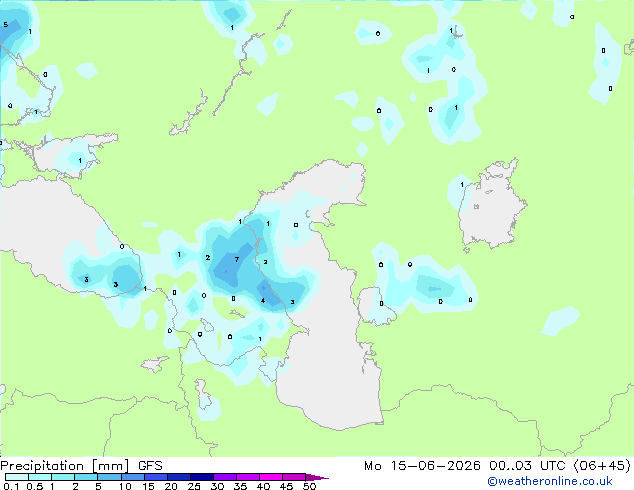Click the 'Precipitation [mm] GFS' title
The width and height of the screenshot is (634, 490).
point(81,466)
